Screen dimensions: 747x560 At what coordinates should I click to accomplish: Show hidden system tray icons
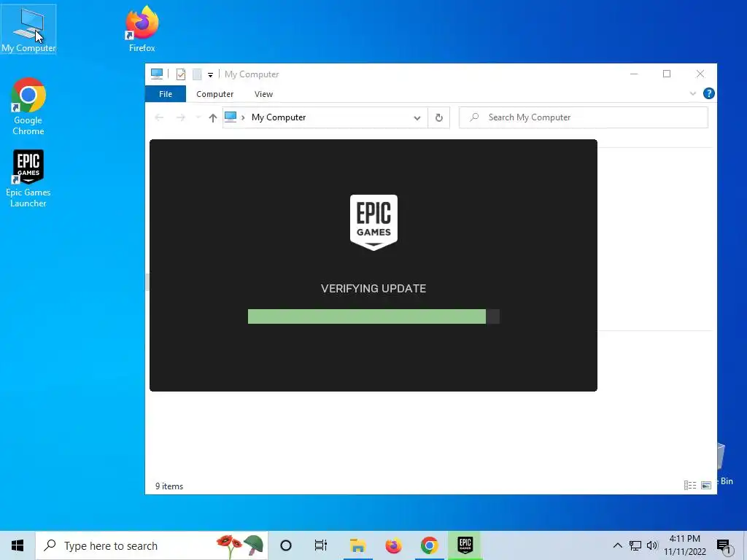point(617,545)
